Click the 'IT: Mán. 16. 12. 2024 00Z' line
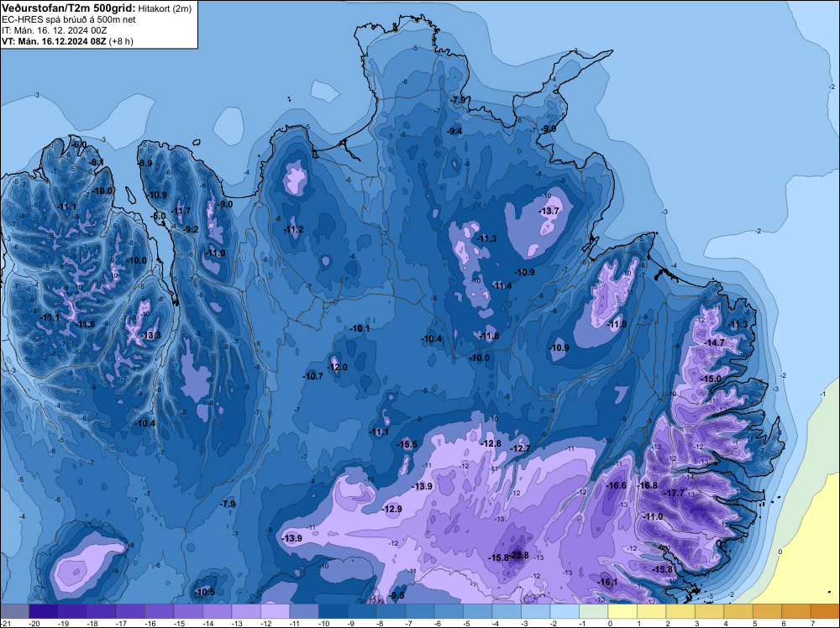 click(54, 30)
